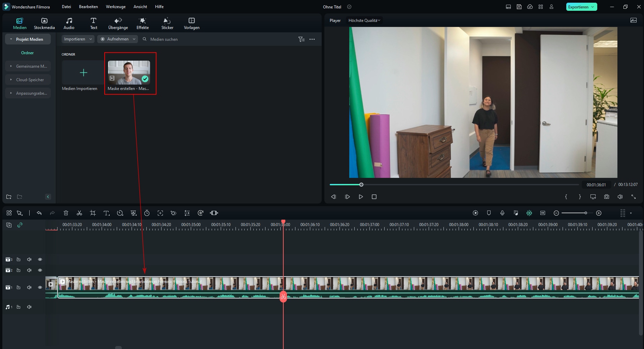The height and width of the screenshot is (349, 644).
Task: Undo the last action
Action: point(39,213)
